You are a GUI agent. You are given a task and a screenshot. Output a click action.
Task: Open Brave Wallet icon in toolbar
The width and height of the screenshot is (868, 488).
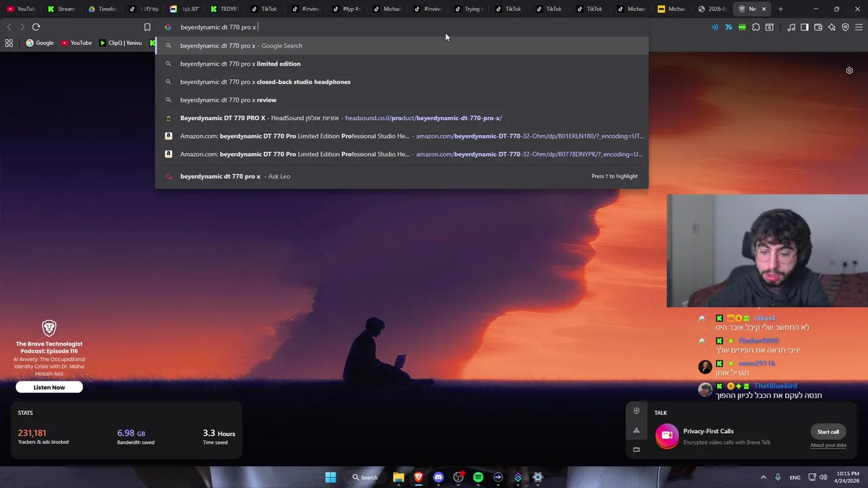818,27
